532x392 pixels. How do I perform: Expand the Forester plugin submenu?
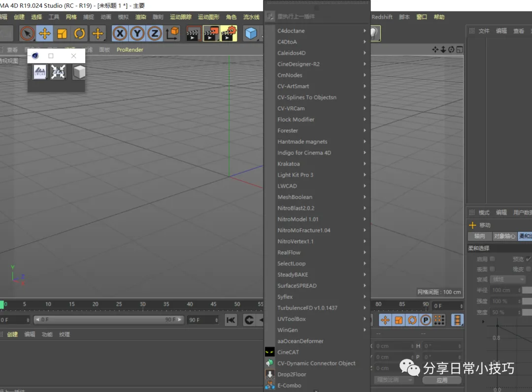pos(317,131)
